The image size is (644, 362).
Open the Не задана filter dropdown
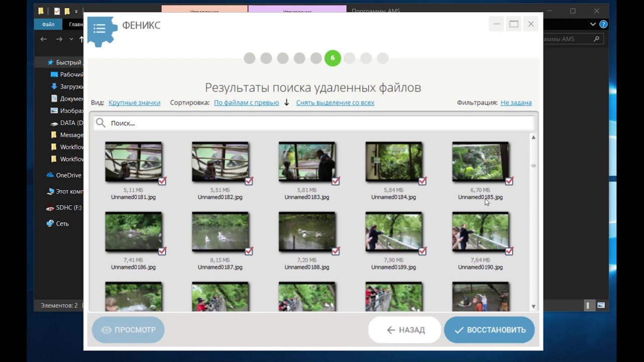(x=516, y=103)
